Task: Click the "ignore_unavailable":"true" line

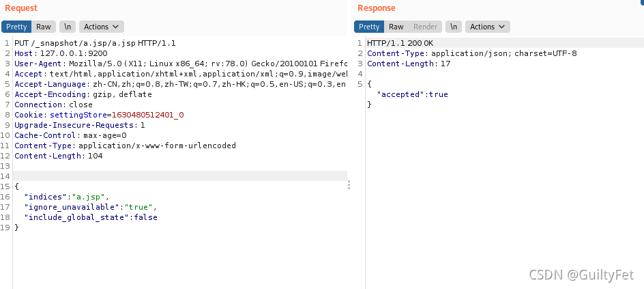Action: point(91,207)
